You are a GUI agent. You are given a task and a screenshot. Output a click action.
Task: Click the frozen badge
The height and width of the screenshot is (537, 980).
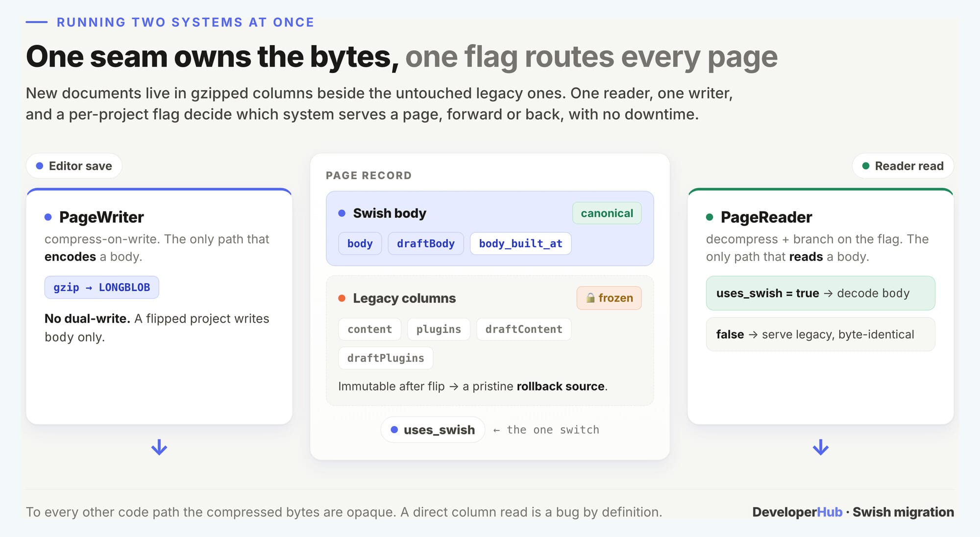click(609, 298)
